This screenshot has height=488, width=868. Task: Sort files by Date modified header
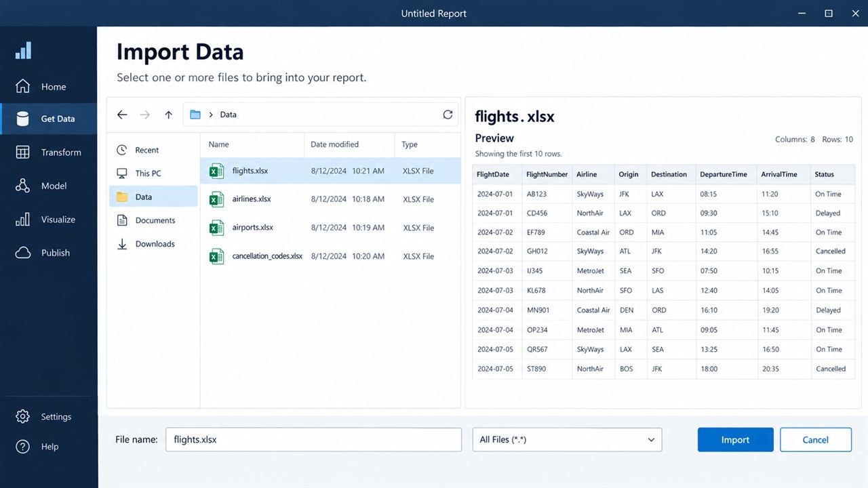349,144
